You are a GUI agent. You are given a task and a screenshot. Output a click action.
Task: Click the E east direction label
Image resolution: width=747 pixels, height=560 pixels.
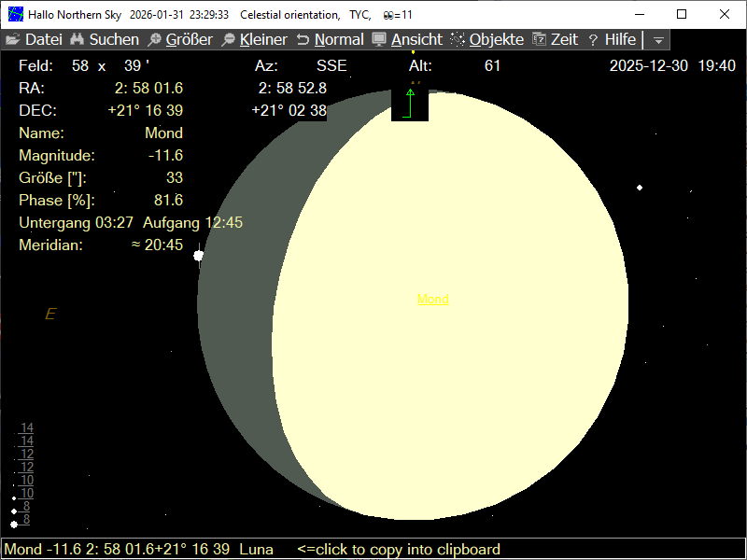point(50,315)
